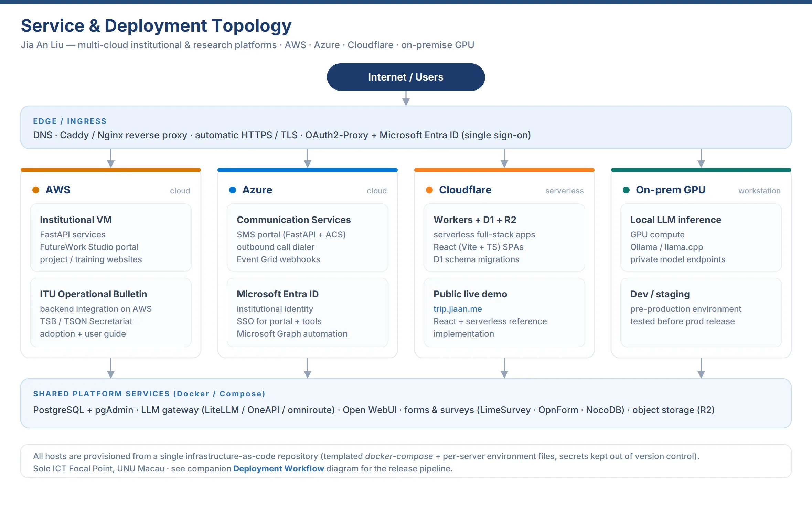Click 'SMS portal (FastAPI + ACS)' text
The width and height of the screenshot is (812, 530).
coord(291,235)
